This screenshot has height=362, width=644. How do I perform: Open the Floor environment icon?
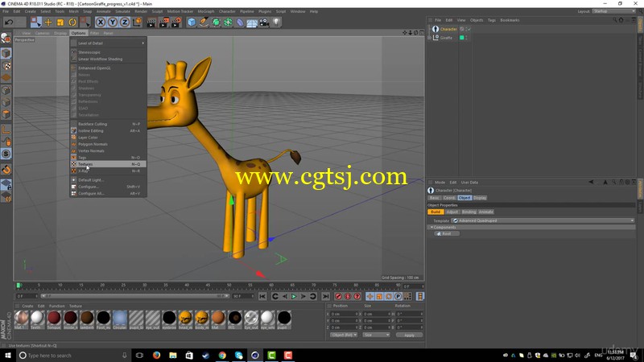[252, 23]
